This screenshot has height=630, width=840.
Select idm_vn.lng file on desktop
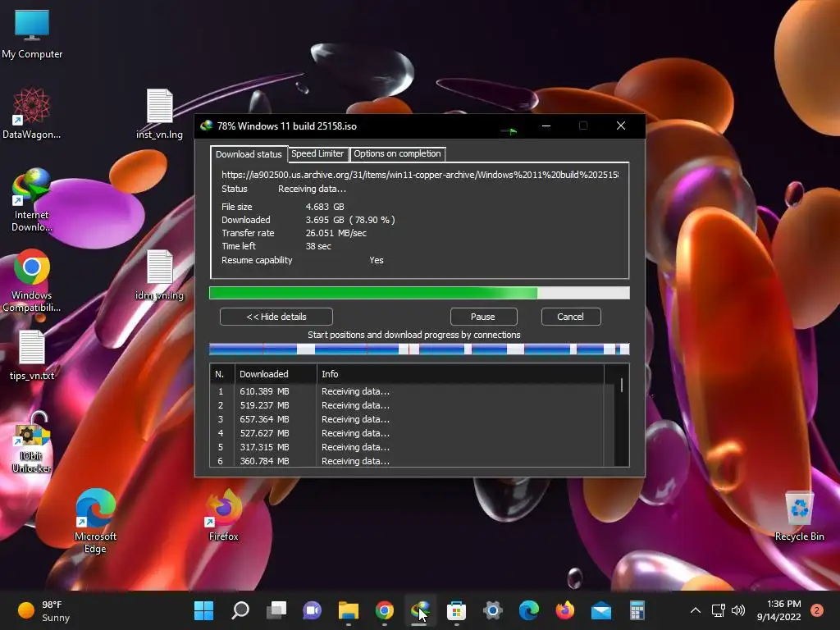pos(159,275)
